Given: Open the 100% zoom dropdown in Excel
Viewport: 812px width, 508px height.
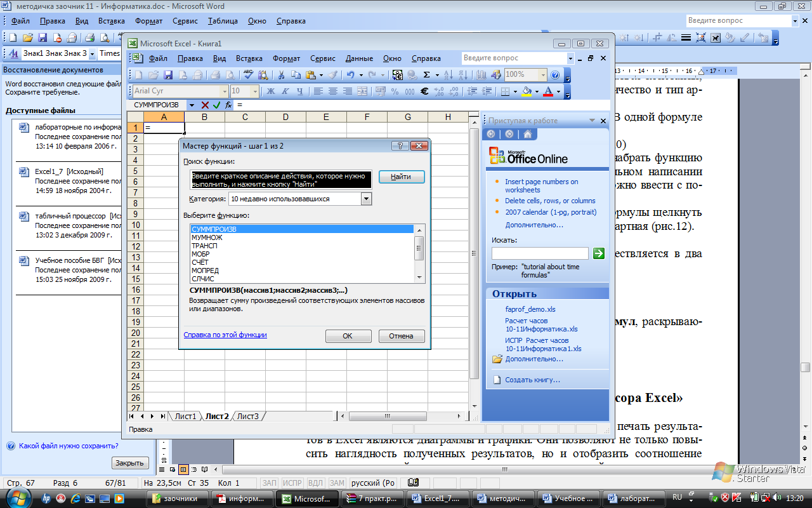Looking at the screenshot, I should point(543,74).
